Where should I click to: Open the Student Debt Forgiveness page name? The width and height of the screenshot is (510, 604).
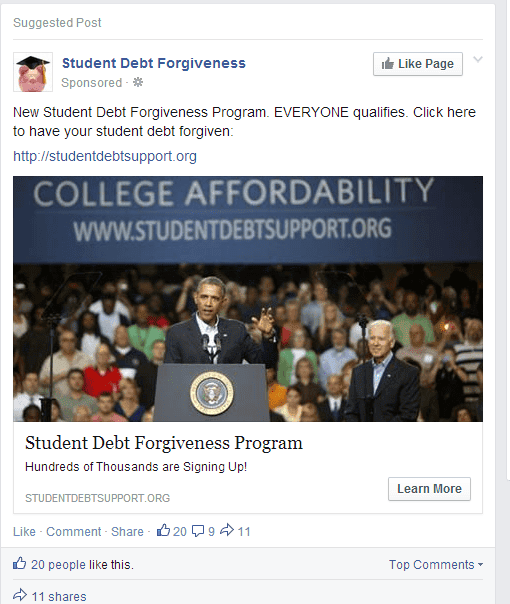click(x=154, y=63)
